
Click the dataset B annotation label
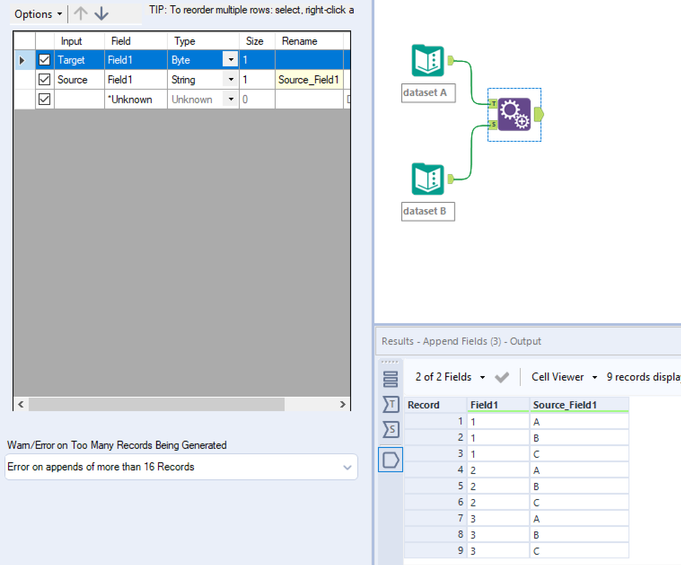428,211
